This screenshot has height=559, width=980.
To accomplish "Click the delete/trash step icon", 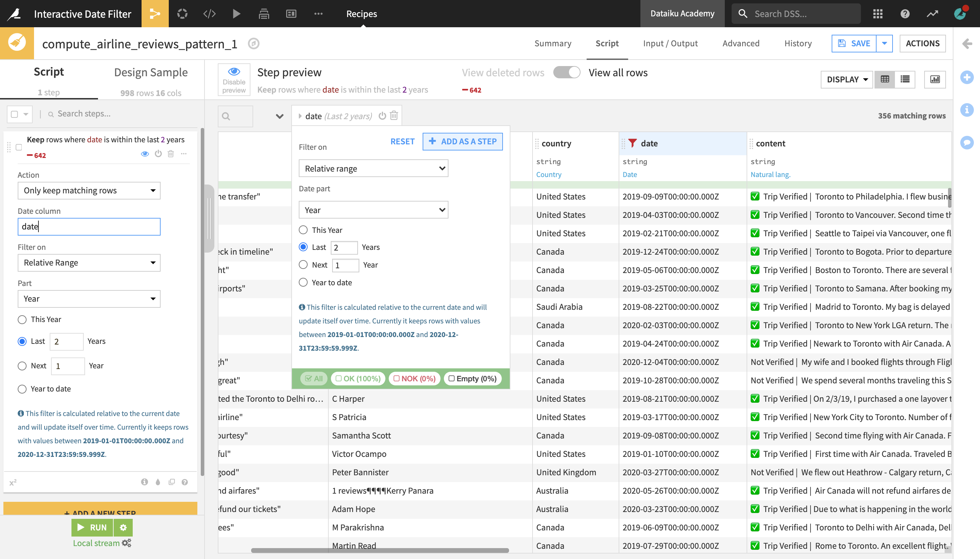I will pyautogui.click(x=170, y=154).
